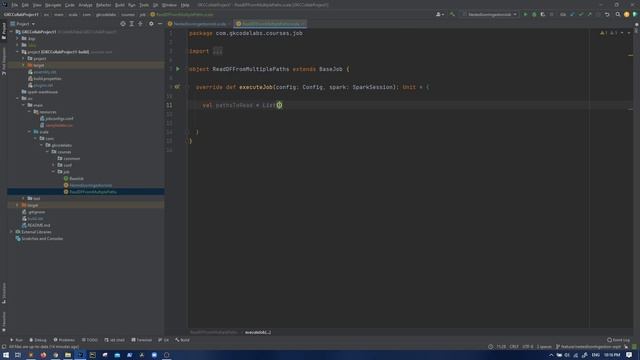Open File Explorer from the taskbar

[x=68, y=355]
